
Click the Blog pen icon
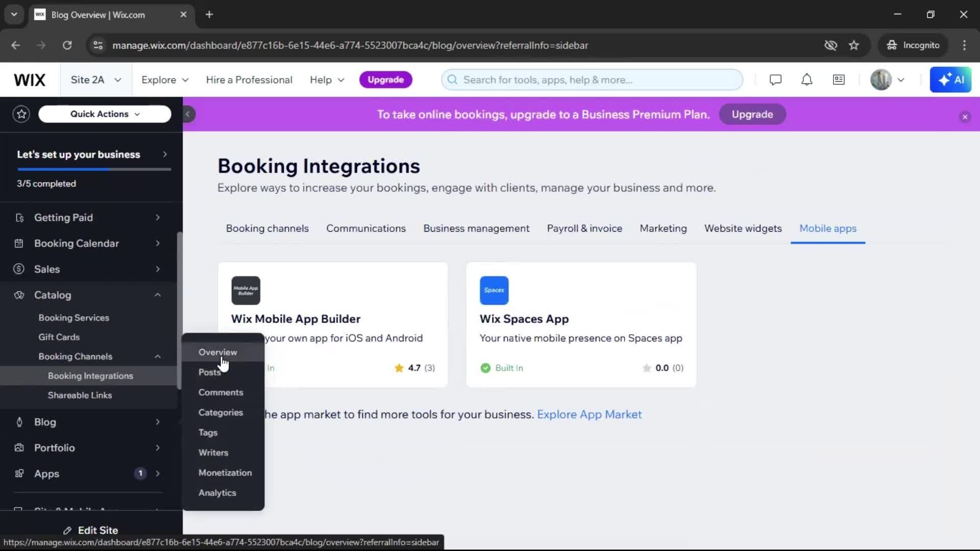(x=19, y=422)
